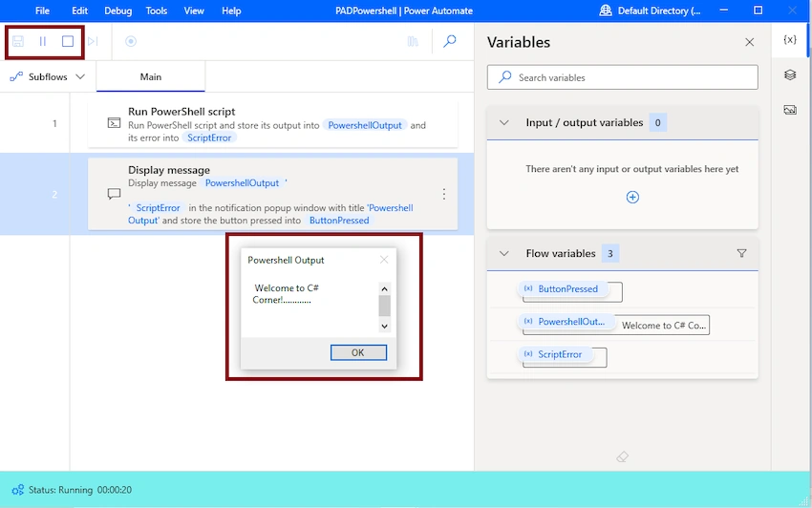This screenshot has height=508, width=812.
Task: Click the recorder icon in toolbar
Action: point(131,41)
